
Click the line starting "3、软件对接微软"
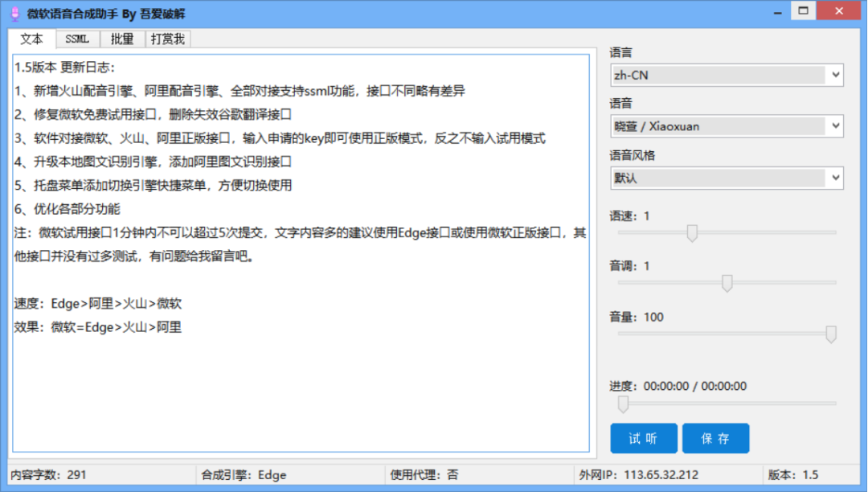[280, 138]
